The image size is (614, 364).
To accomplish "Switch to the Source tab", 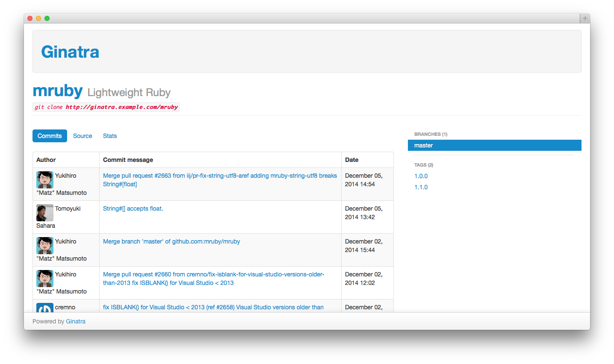I will (83, 136).
